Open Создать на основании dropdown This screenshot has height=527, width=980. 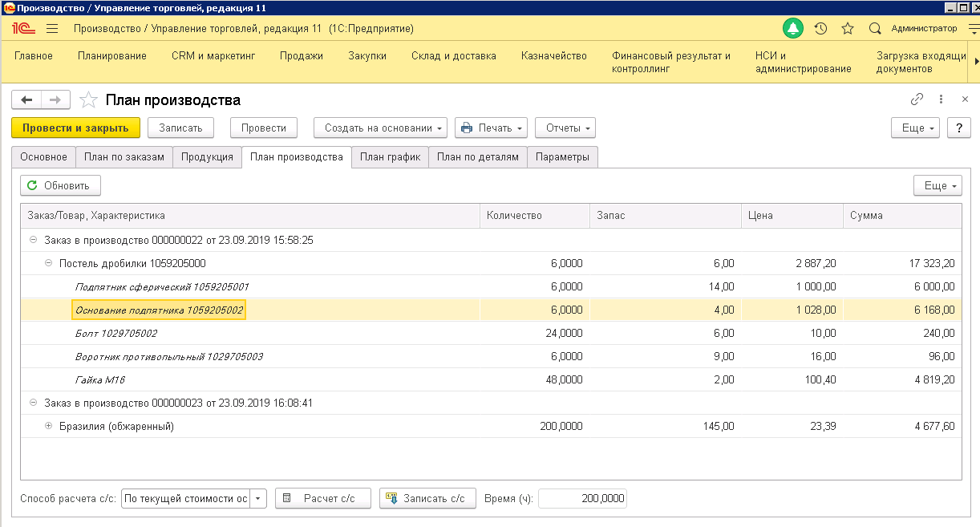(381, 128)
